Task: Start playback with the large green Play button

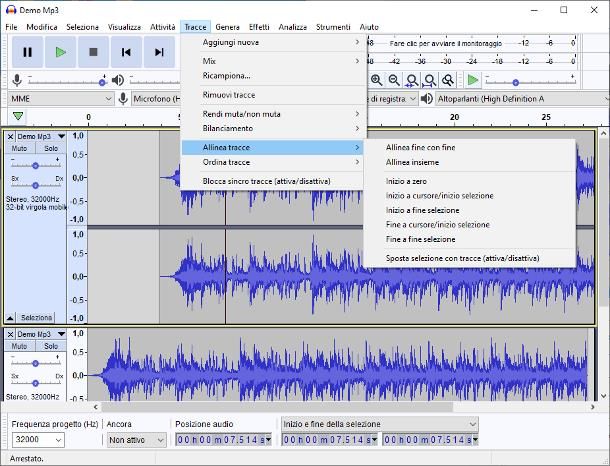Action: [x=60, y=52]
